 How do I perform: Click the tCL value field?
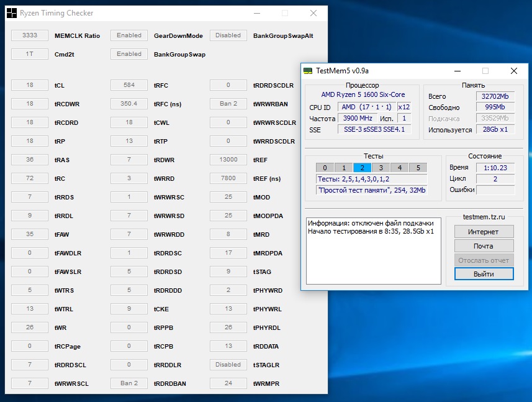coord(30,85)
